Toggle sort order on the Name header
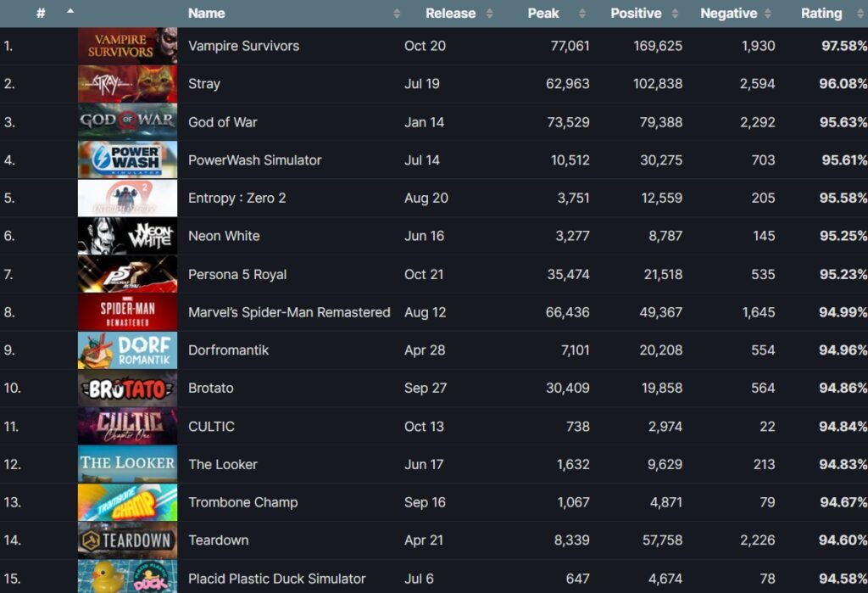The height and width of the screenshot is (593, 868). coord(205,13)
